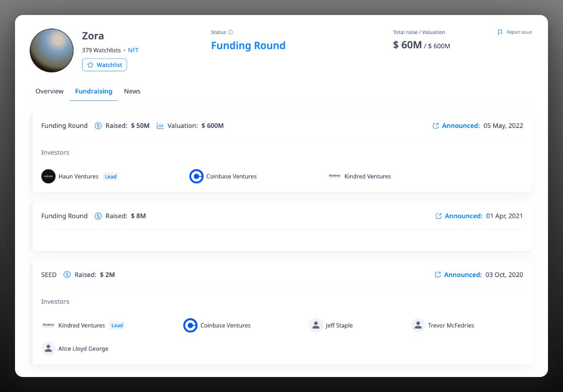
Task: Click external link icon beside 03 Oct, 2020
Action: [x=438, y=275]
